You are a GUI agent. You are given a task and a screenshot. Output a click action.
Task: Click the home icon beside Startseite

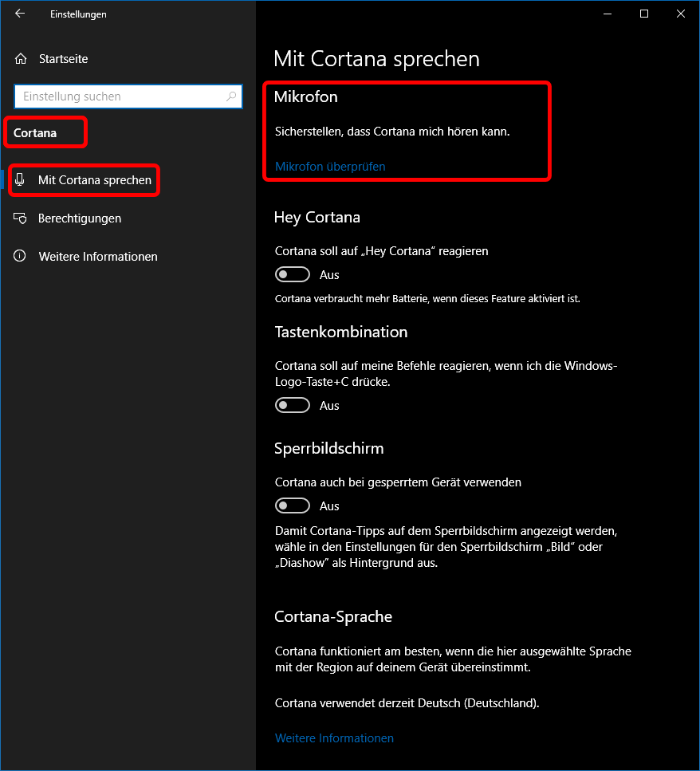click(x=21, y=59)
